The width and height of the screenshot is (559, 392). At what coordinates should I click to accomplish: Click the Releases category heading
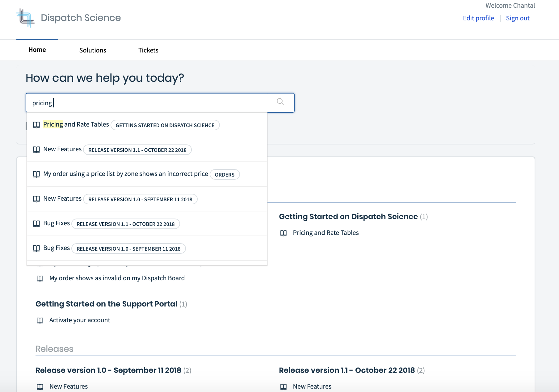(x=54, y=349)
